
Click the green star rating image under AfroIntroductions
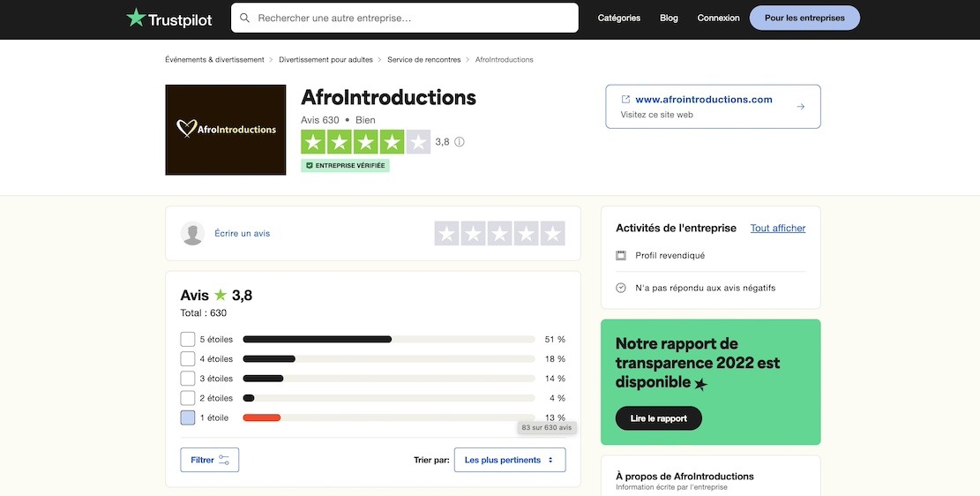[365, 142]
